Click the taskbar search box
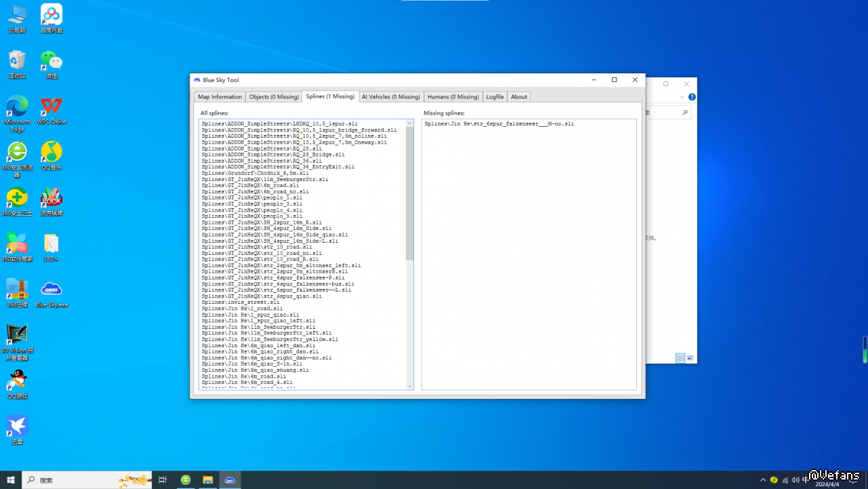Image resolution: width=868 pixels, height=489 pixels. coord(75,480)
